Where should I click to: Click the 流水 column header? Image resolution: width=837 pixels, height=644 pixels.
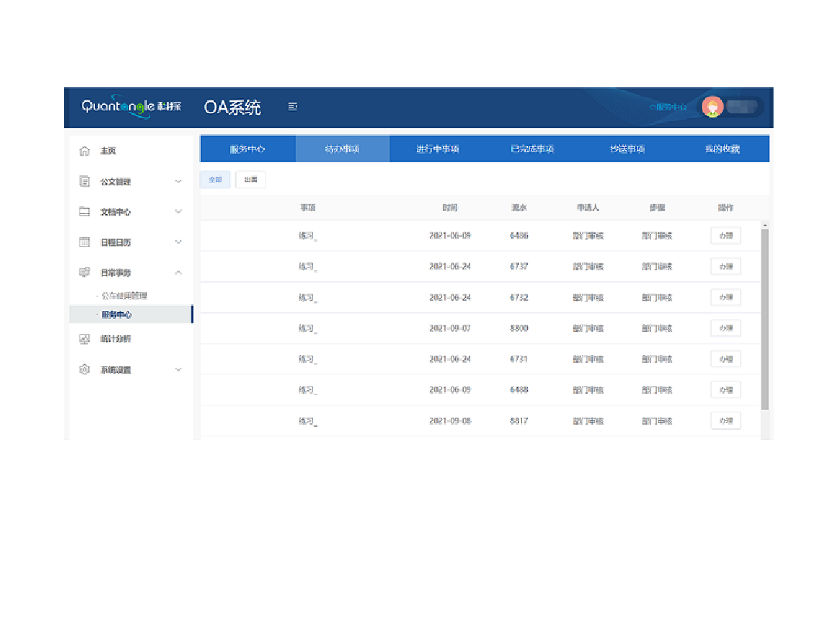[x=519, y=208]
